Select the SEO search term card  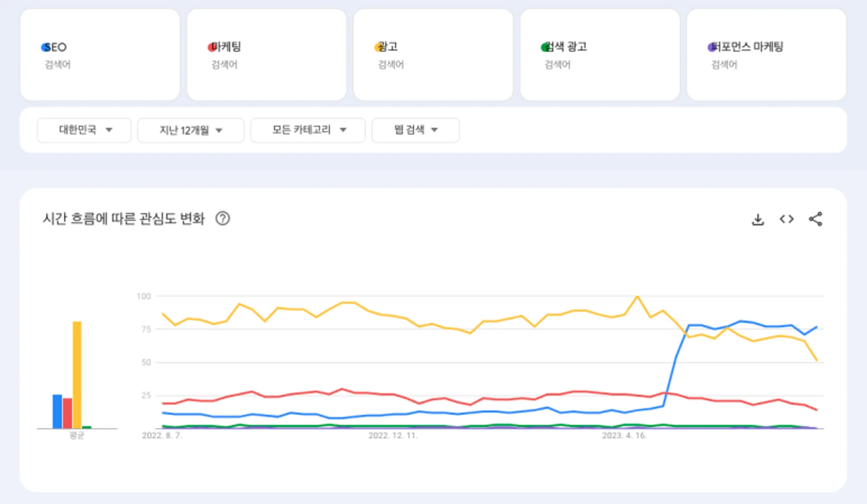pos(100,54)
